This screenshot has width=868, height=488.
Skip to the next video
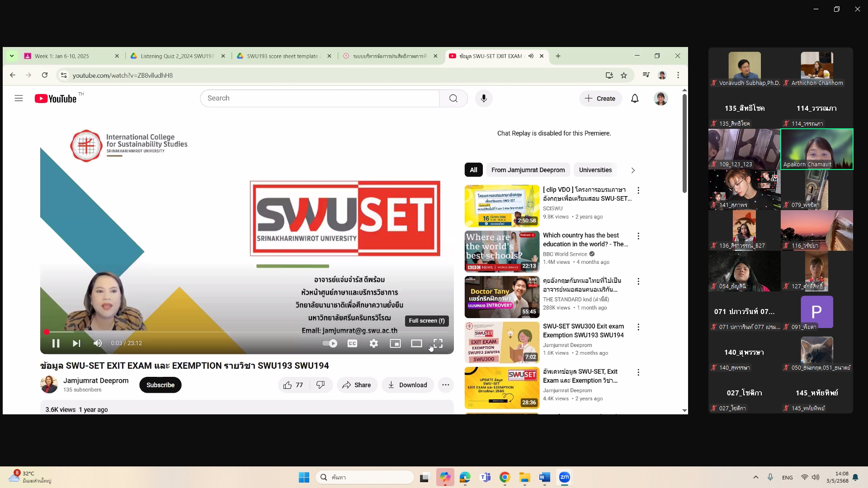pyautogui.click(x=76, y=343)
